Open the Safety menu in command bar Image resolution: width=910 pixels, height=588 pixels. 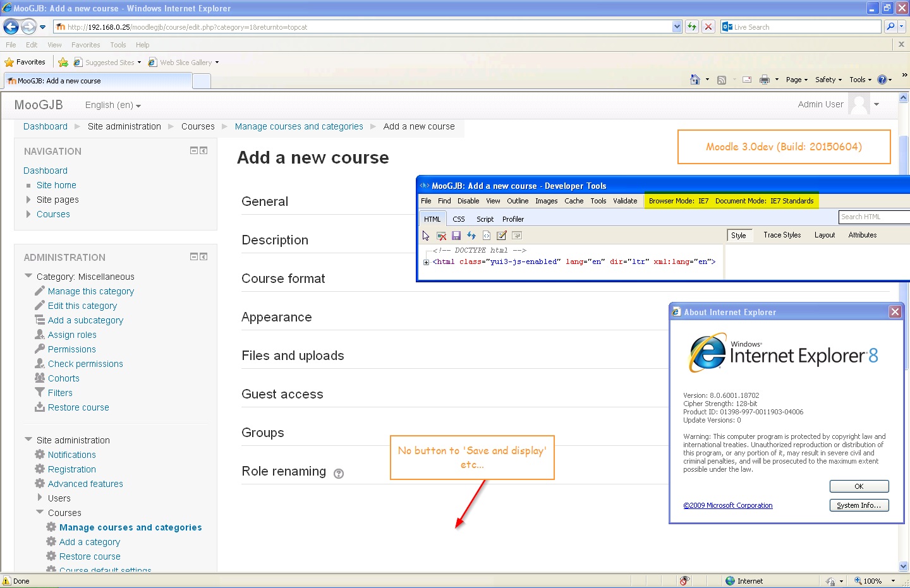click(x=828, y=80)
